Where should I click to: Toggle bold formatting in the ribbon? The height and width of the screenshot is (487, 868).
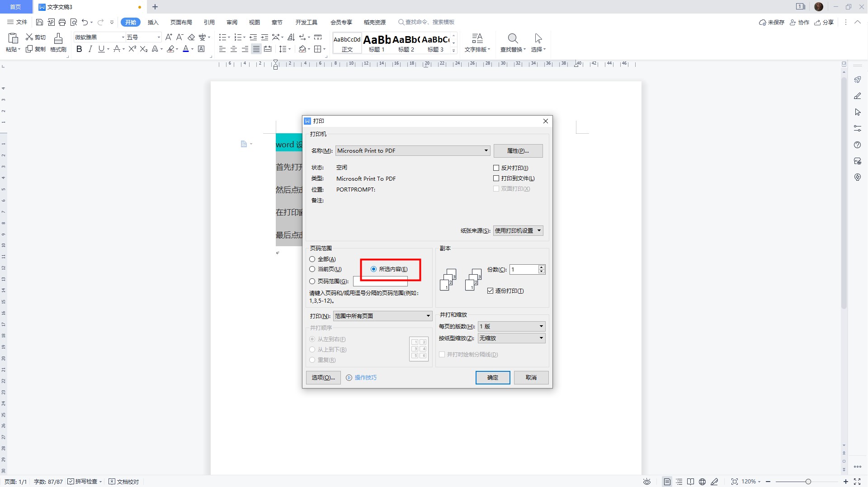point(79,49)
